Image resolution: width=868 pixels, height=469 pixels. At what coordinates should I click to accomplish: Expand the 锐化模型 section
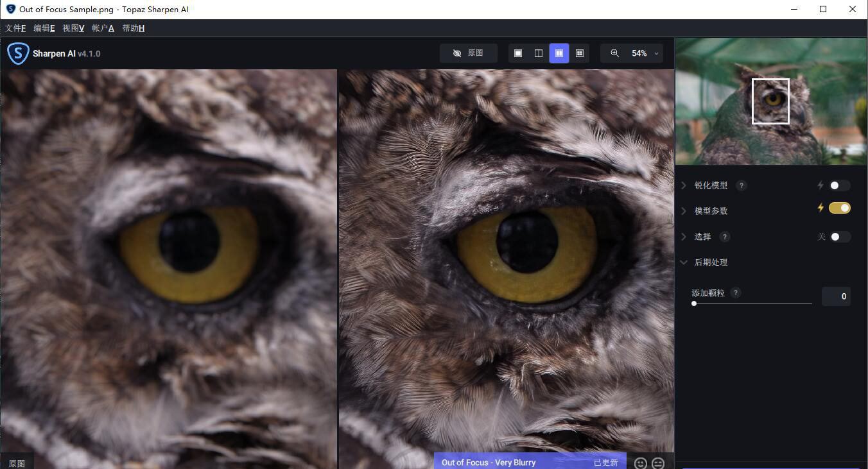684,185
